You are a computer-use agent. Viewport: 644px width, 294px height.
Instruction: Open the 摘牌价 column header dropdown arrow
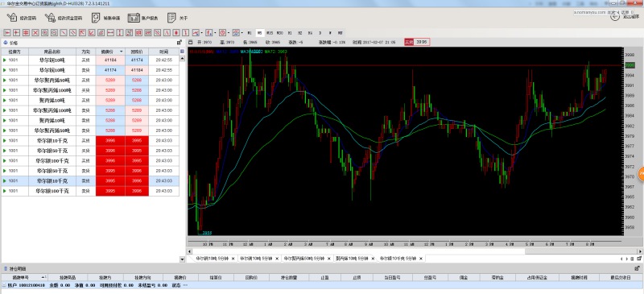click(121, 52)
